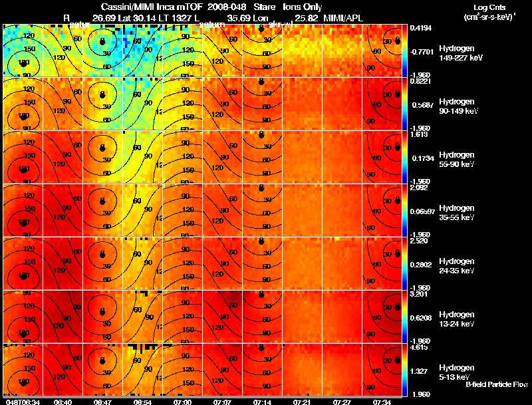Click the '-0.7701' colorbar midpoint value
The image size is (532, 405).
point(422,52)
